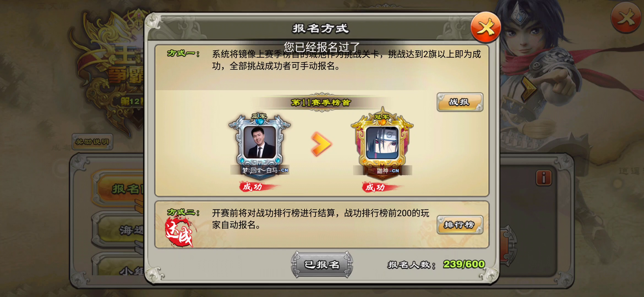Click the 239/600 registration counter
644x297 pixels.
click(464, 264)
